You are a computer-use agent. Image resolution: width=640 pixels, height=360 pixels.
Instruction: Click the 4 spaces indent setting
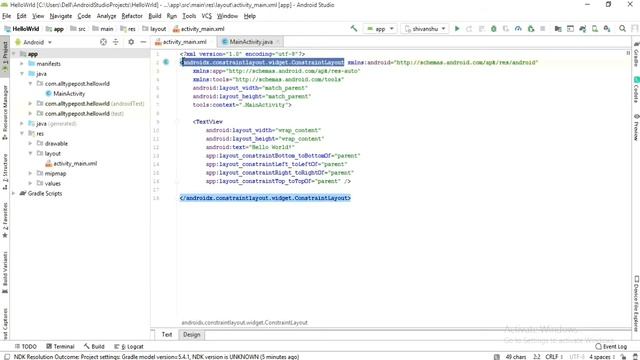click(x=602, y=357)
